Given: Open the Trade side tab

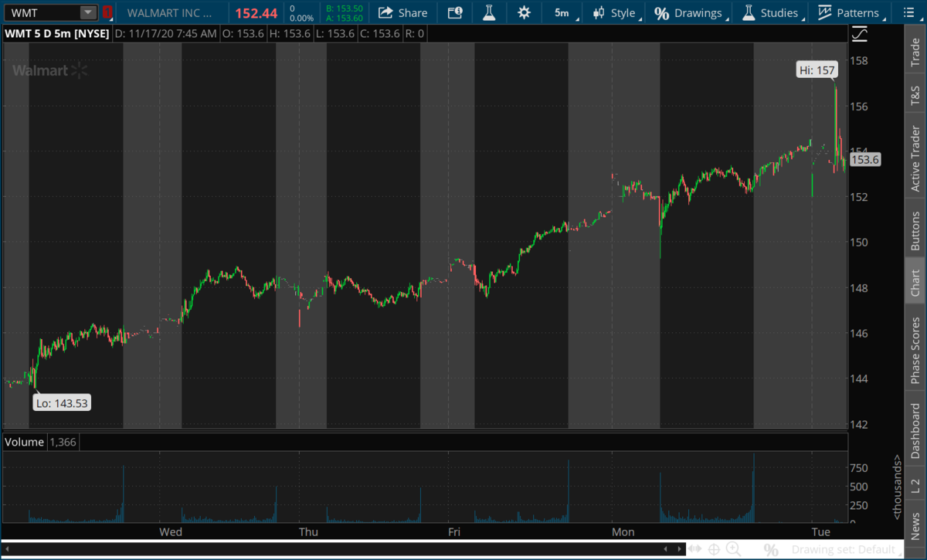Looking at the screenshot, I should tap(915, 51).
